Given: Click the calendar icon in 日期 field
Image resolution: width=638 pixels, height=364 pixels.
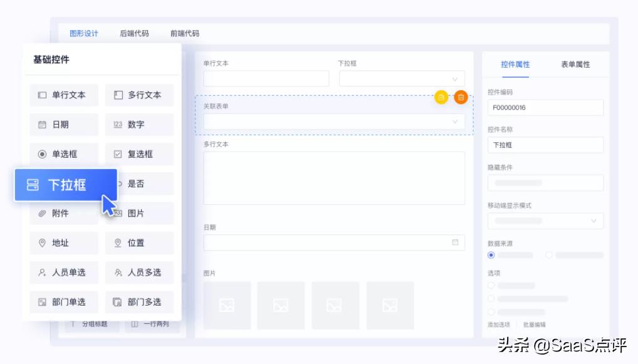Looking at the screenshot, I should tap(455, 242).
